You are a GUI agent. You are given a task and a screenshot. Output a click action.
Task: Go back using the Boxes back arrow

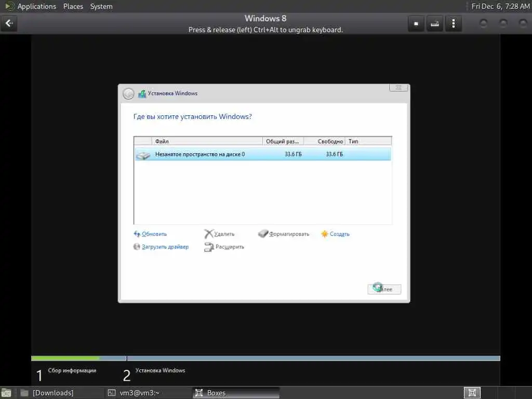[9, 23]
